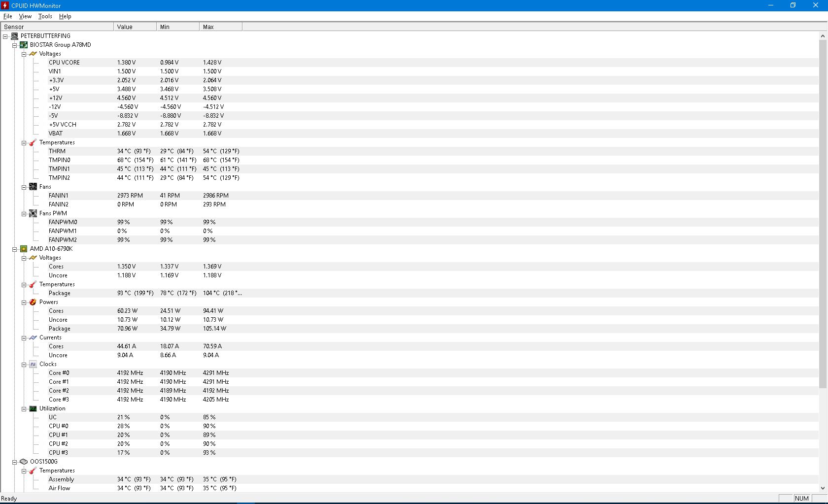Click the Max column header
Image resolution: width=828 pixels, height=504 pixels.
[x=221, y=27]
